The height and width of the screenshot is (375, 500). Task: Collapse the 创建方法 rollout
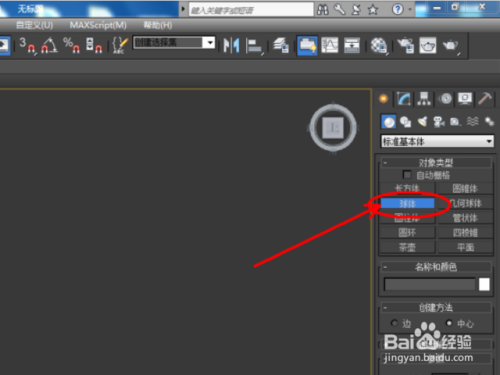point(436,307)
